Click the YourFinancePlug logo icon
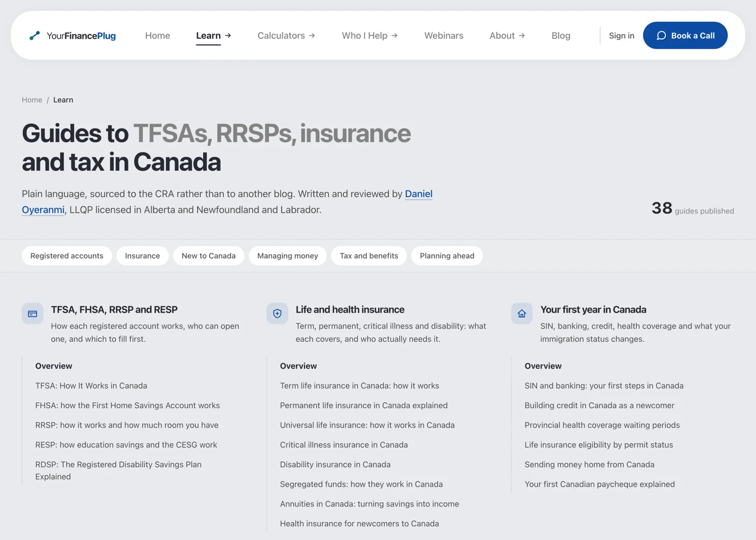 pyautogui.click(x=35, y=36)
